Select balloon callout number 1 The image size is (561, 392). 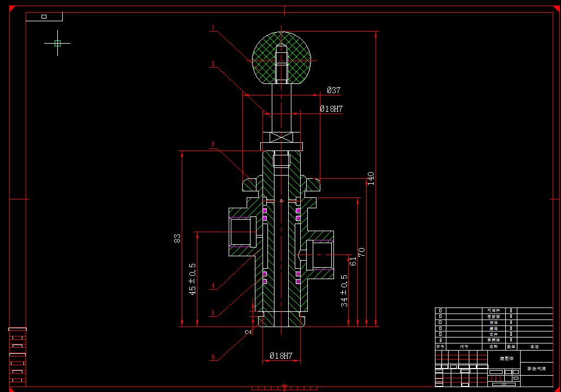point(213,27)
